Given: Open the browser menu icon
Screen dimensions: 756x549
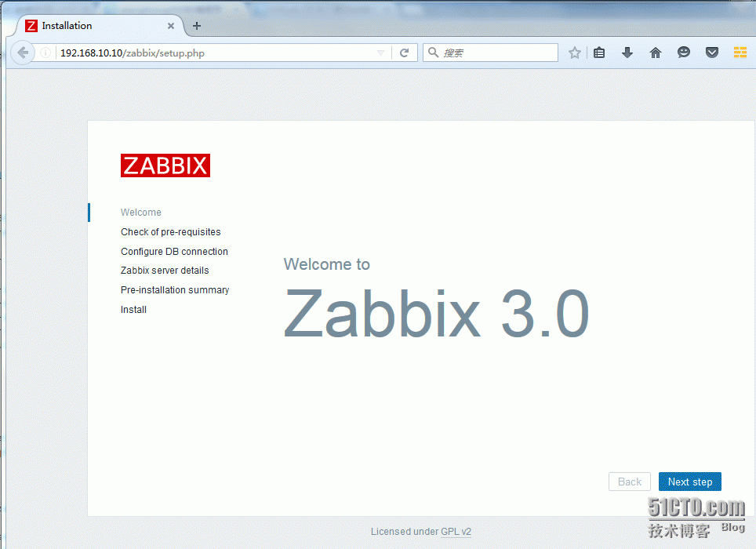Looking at the screenshot, I should (x=740, y=53).
